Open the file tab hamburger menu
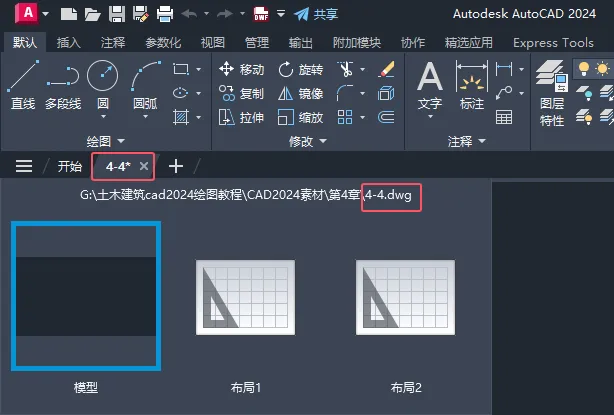614x415 pixels. click(24, 166)
